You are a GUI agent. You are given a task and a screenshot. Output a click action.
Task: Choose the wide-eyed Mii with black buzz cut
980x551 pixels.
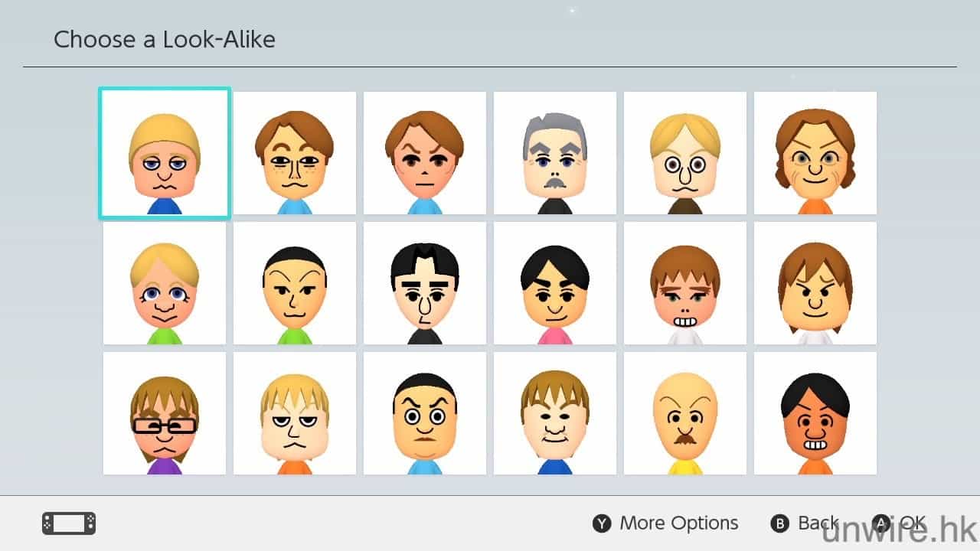click(x=425, y=413)
